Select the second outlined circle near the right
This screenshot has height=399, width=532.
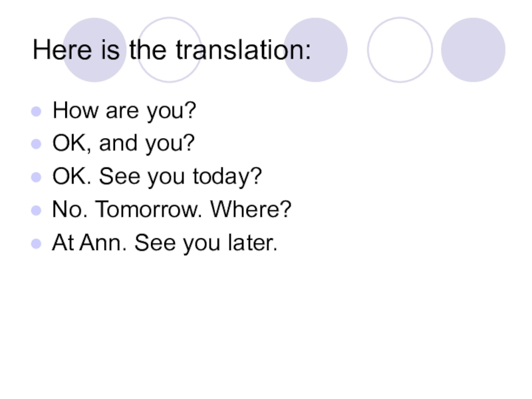pos(400,50)
